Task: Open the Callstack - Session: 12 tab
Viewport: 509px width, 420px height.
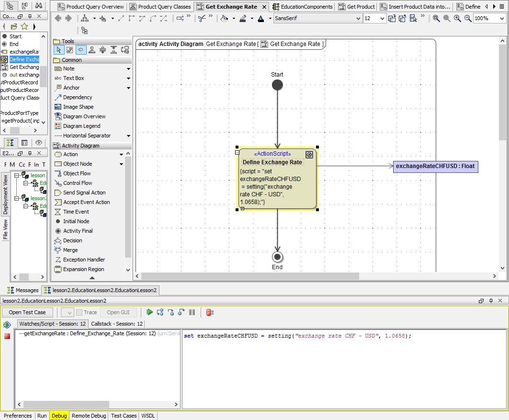Action: pos(116,324)
